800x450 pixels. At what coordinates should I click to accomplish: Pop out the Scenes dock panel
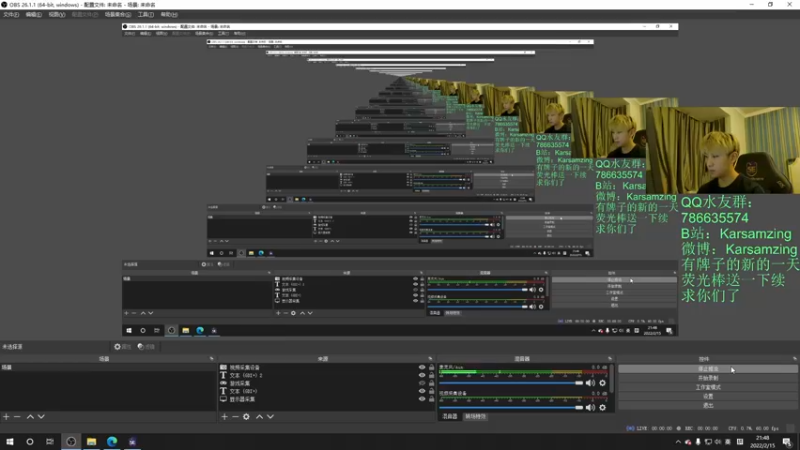coord(211,359)
